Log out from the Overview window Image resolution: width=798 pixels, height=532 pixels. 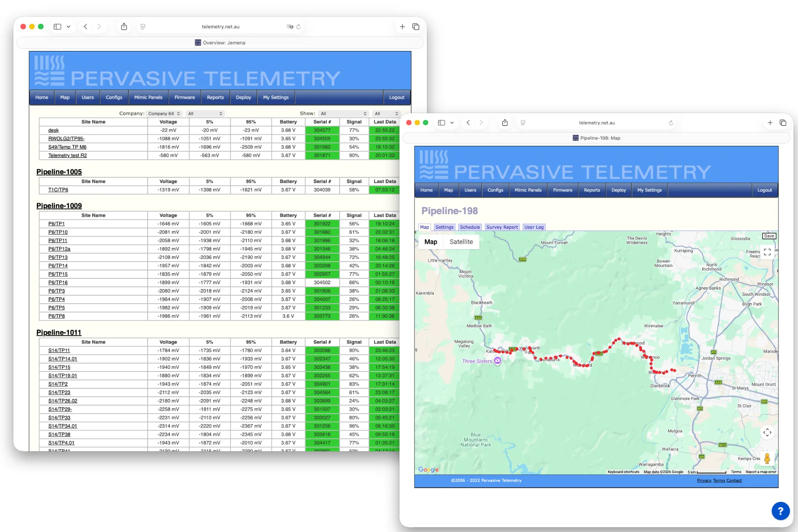(x=396, y=98)
